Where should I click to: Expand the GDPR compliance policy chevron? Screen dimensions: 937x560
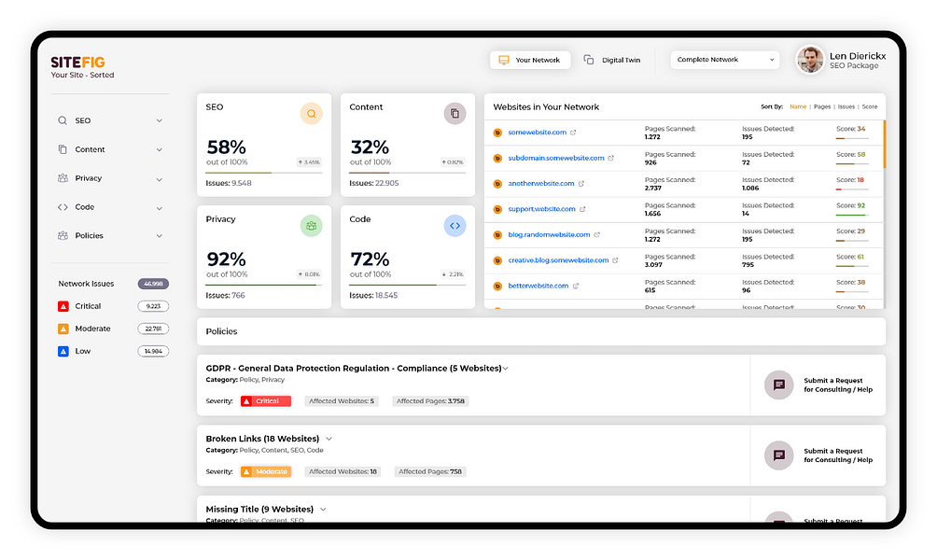click(x=506, y=368)
